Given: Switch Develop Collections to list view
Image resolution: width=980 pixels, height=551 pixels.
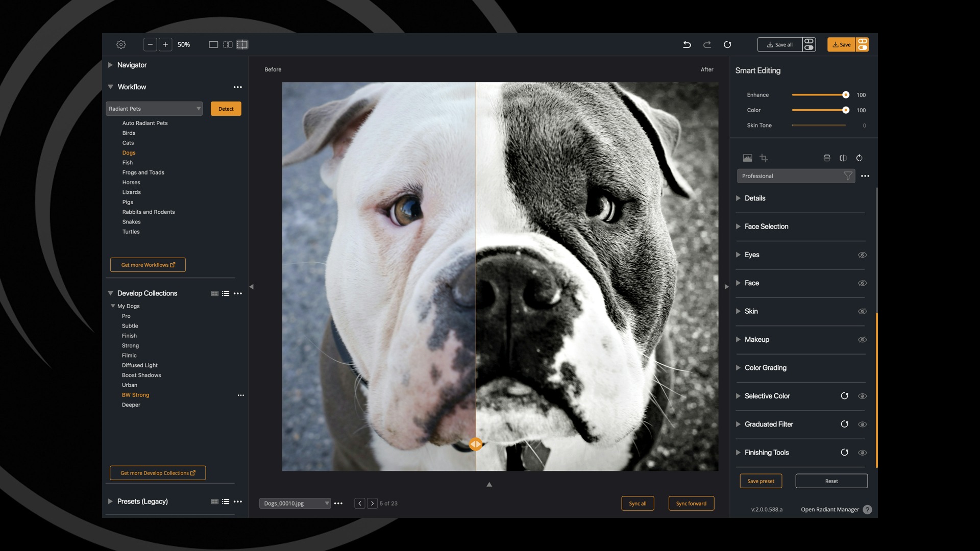Looking at the screenshot, I should click(x=226, y=293).
